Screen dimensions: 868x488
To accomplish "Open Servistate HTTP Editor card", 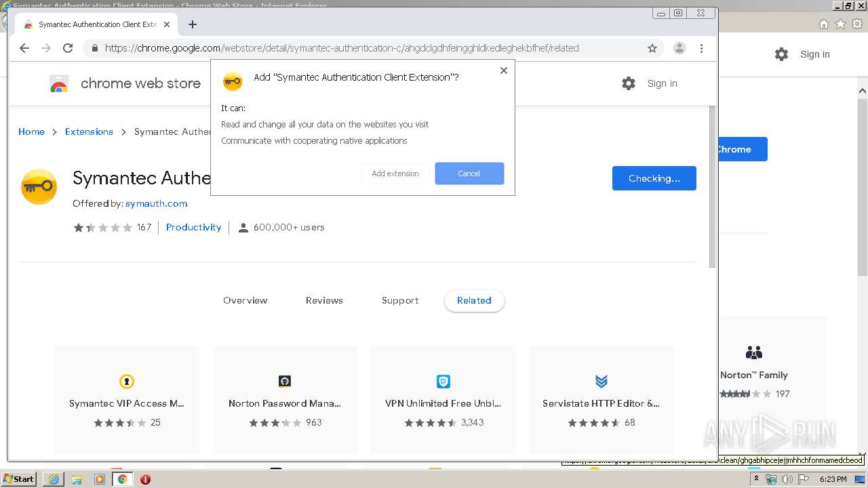I will pos(601,399).
